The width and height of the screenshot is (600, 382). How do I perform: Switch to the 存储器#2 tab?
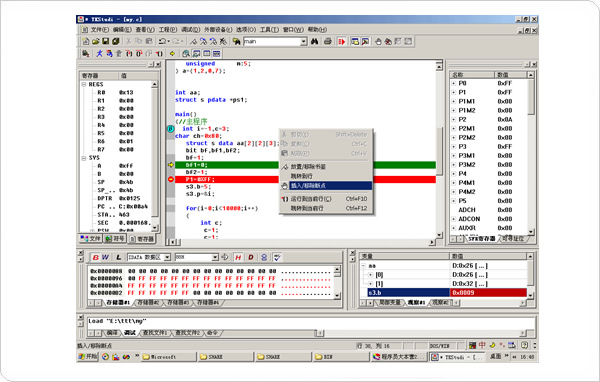[148, 302]
